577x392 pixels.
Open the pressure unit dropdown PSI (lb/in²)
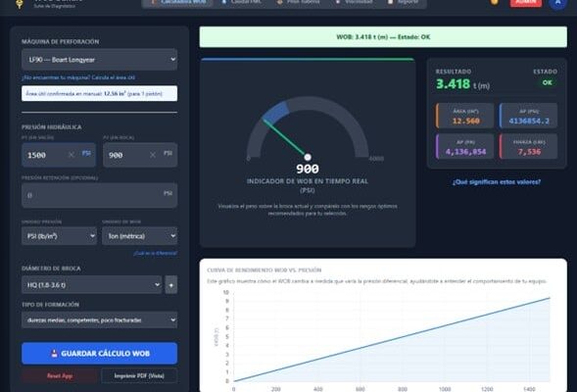coord(60,236)
